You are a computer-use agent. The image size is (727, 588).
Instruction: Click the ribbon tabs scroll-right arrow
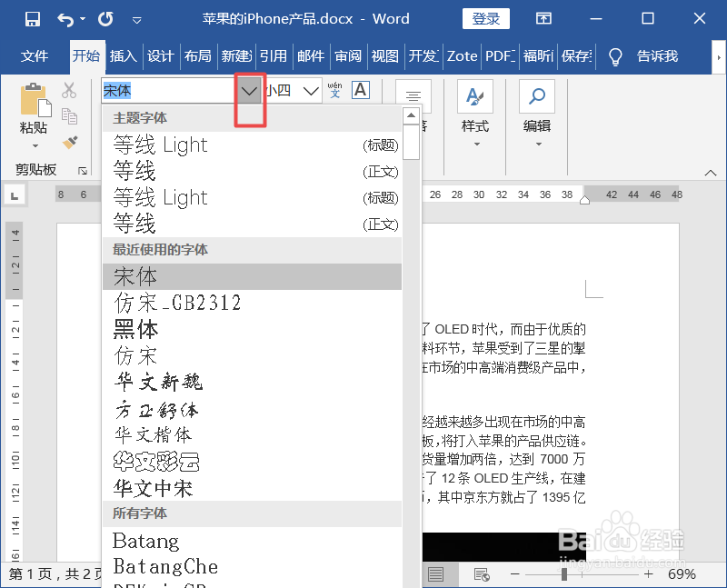tap(719, 57)
